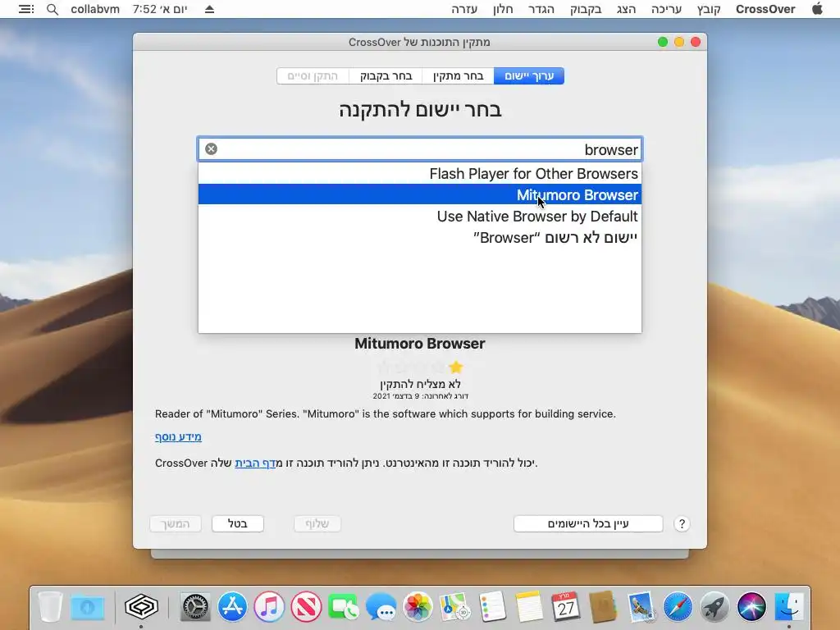Image resolution: width=840 pixels, height=630 pixels.
Task: Open App Store icon in the Dock
Action: coord(232,607)
